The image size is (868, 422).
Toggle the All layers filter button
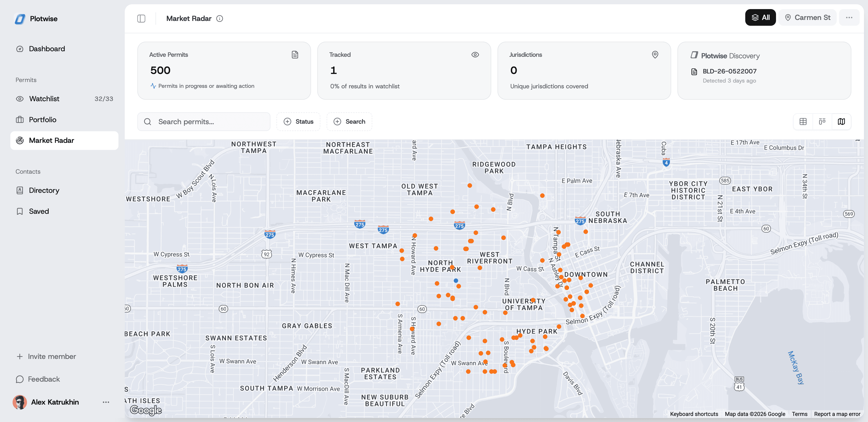(761, 17)
